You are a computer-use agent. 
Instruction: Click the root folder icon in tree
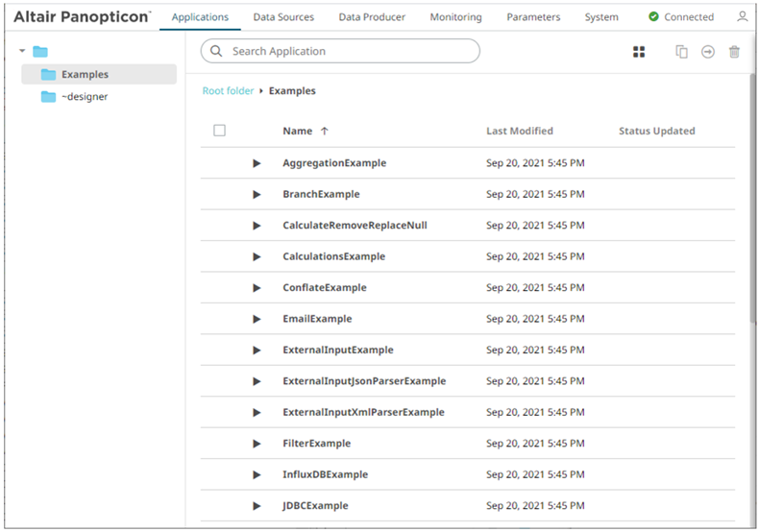[x=39, y=52]
